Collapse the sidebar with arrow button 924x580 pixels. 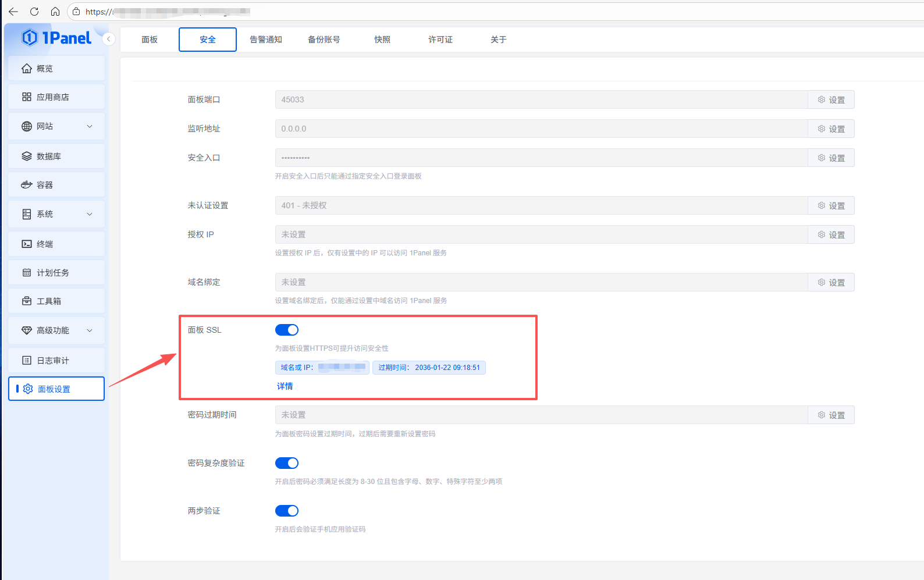pos(109,39)
